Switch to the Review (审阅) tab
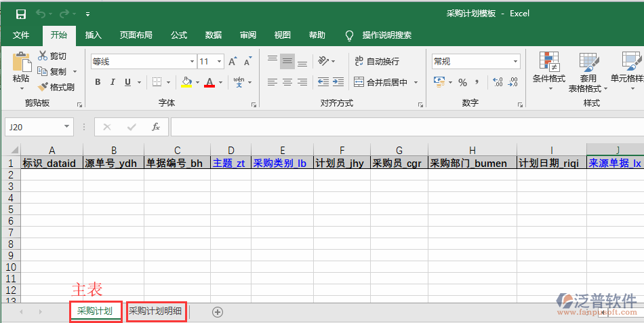The width and height of the screenshot is (644, 323). point(248,35)
